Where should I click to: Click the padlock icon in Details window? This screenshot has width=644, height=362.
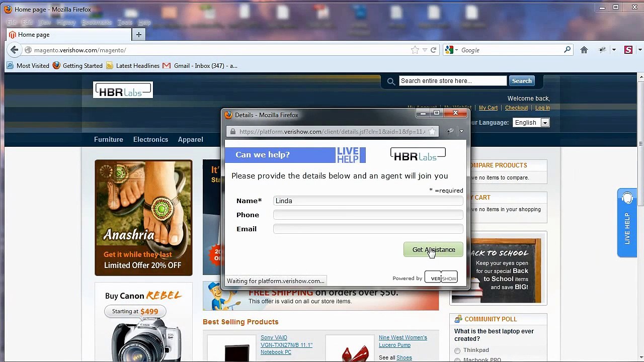click(x=232, y=131)
